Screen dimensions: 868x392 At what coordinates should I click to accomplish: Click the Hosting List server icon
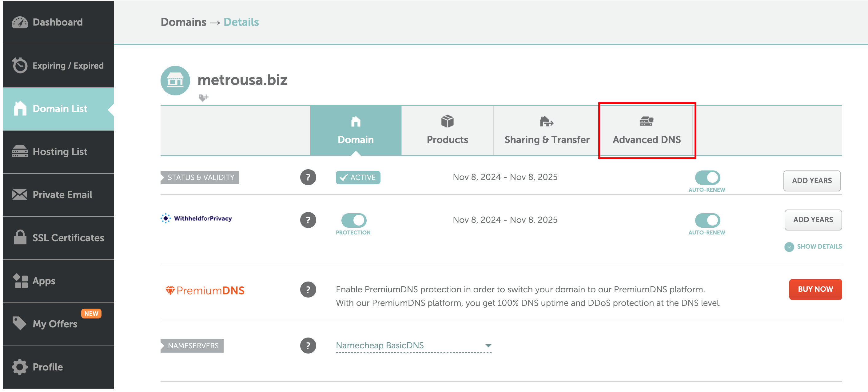20,151
